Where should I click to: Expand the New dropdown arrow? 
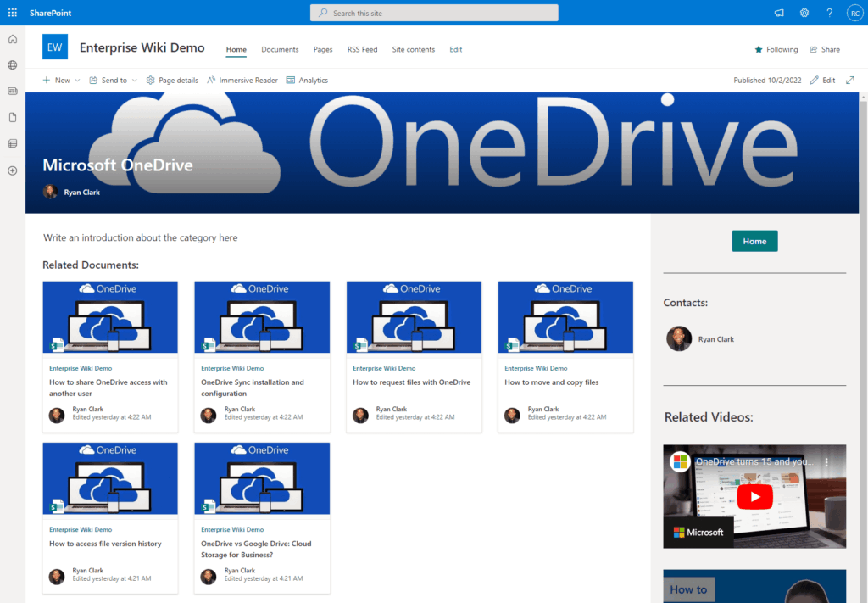click(77, 81)
